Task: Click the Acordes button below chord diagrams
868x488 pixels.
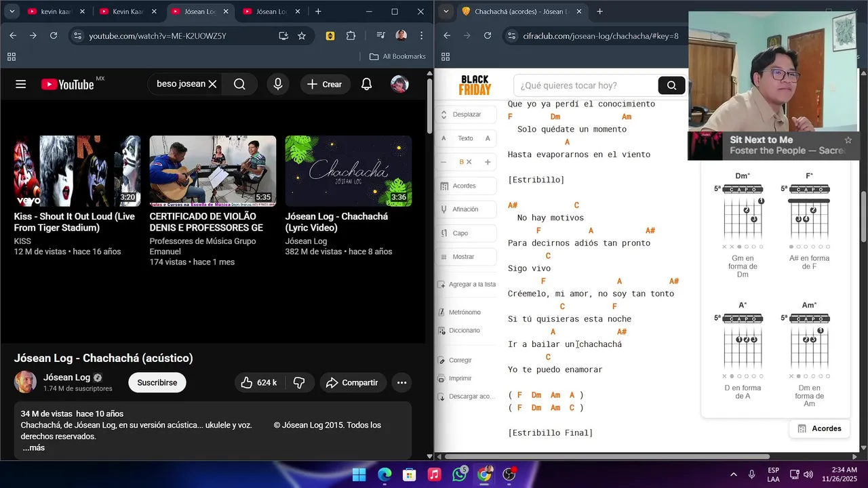Action: tap(819, 428)
